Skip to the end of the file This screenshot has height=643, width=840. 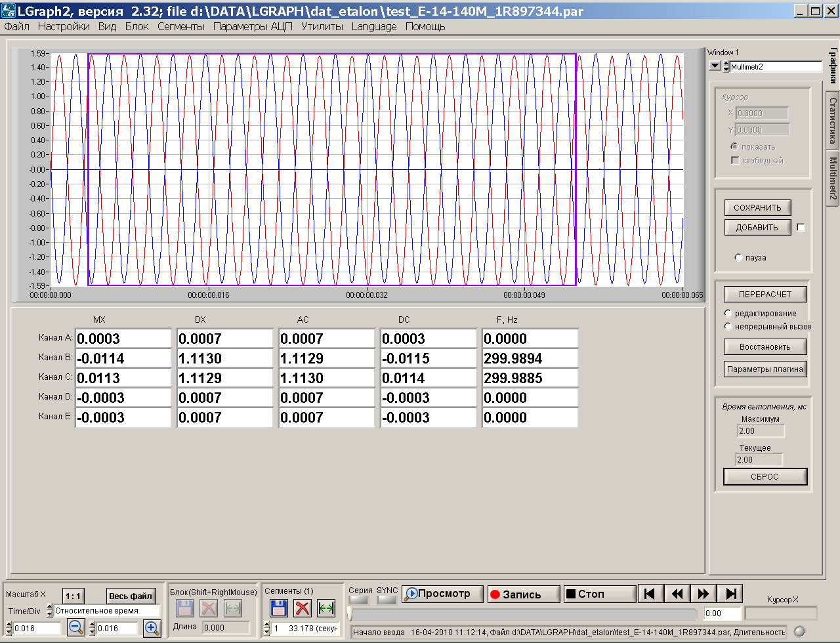click(x=730, y=594)
